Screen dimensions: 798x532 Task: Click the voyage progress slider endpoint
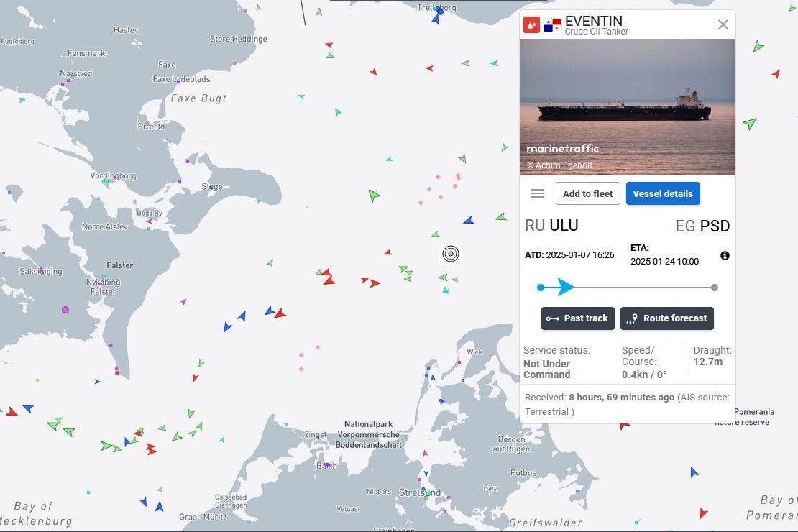(714, 287)
